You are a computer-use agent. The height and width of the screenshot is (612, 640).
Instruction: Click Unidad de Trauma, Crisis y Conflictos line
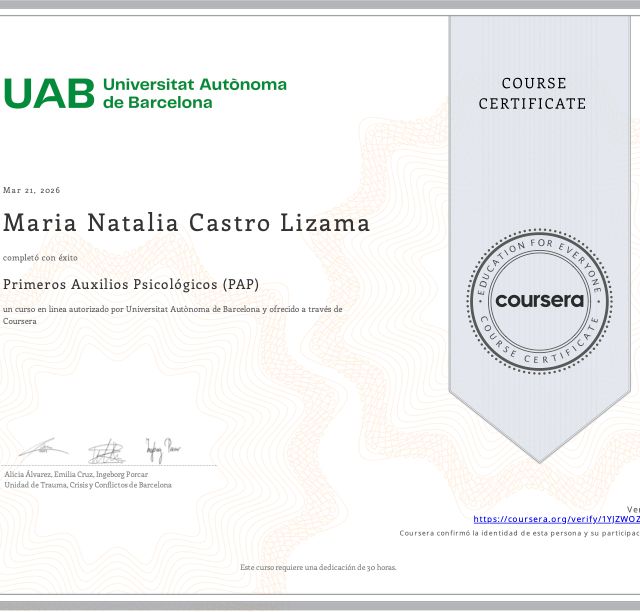88,485
